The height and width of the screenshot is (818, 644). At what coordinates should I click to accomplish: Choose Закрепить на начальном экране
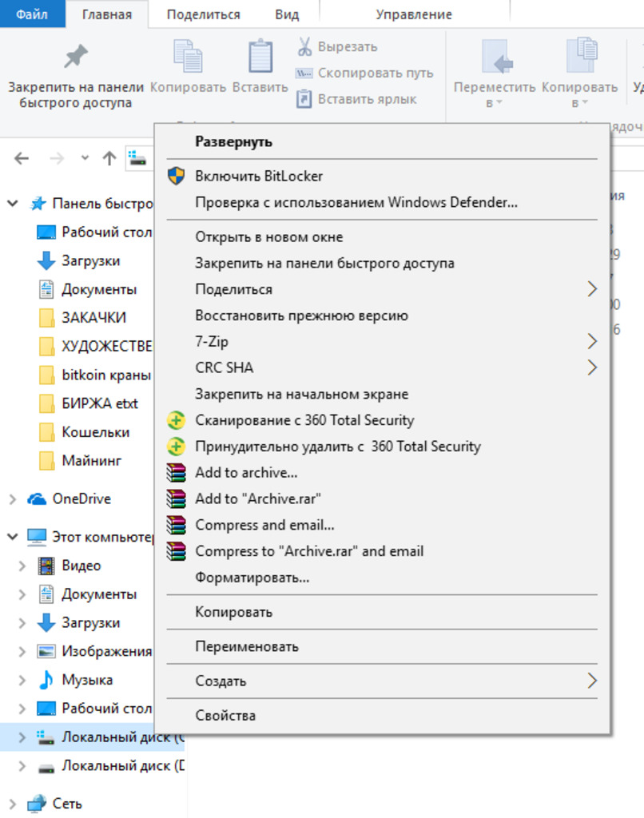(x=382, y=394)
